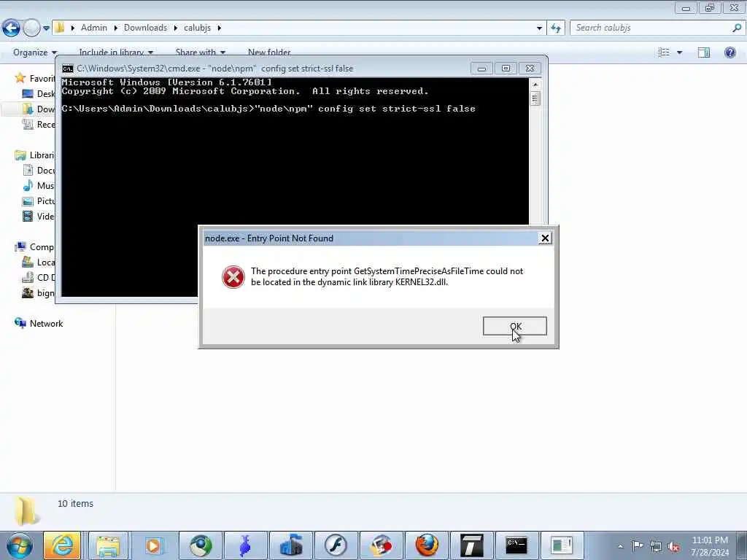Image resolution: width=747 pixels, height=560 pixels.
Task: Select Downloads in the navigation pane
Action: coord(39,109)
